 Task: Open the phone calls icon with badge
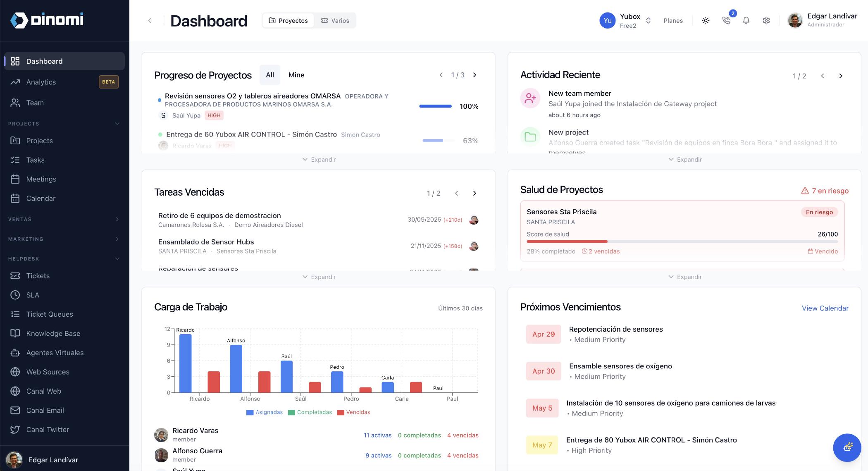coord(726,20)
